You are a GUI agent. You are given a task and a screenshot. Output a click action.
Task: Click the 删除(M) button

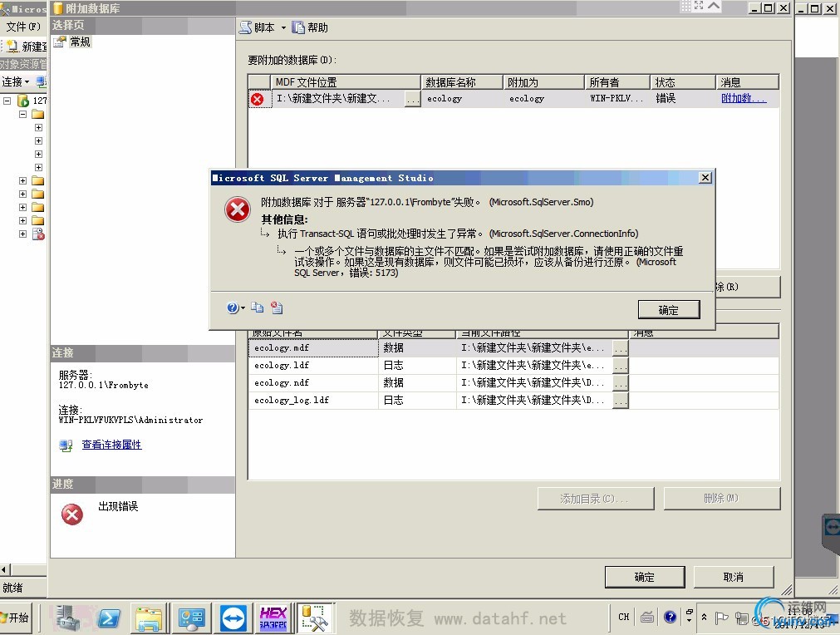(722, 499)
